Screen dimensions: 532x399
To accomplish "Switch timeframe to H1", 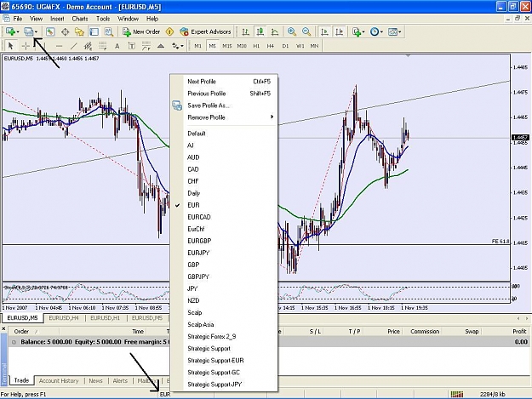I will click(x=256, y=46).
